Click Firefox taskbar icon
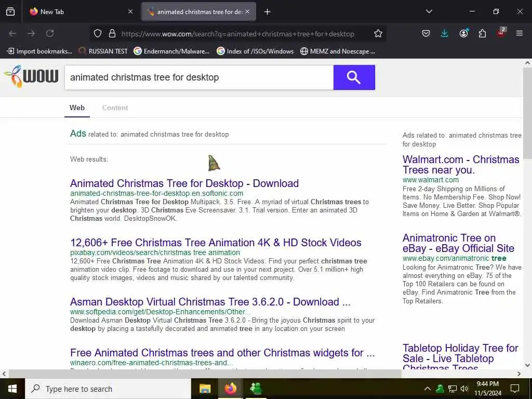Screen dimensions: 532x399 231,389
